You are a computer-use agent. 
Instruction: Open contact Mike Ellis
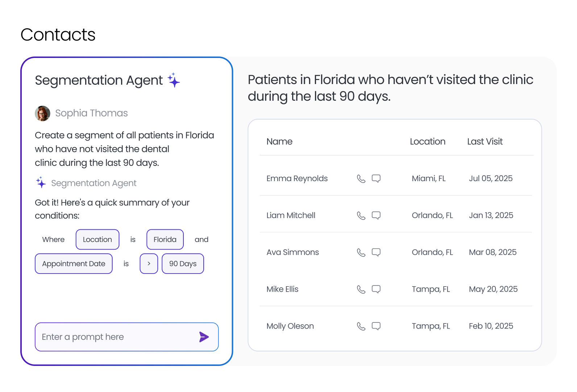click(x=282, y=289)
